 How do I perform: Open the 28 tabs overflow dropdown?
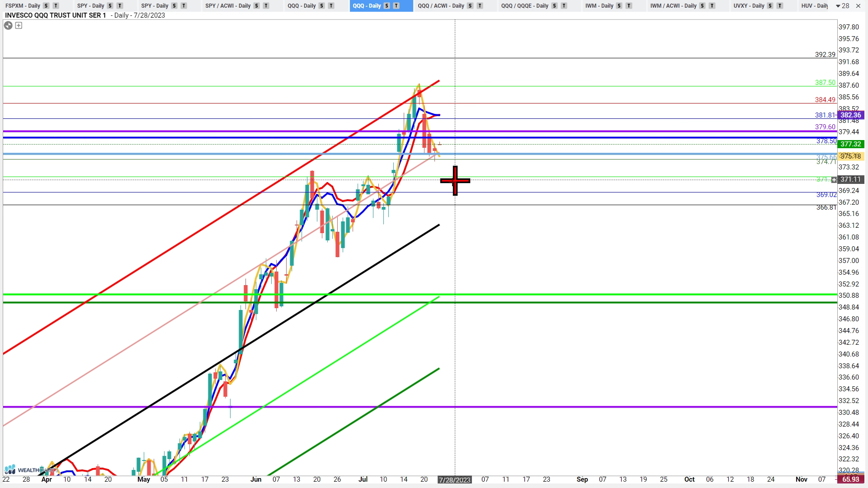(842, 6)
